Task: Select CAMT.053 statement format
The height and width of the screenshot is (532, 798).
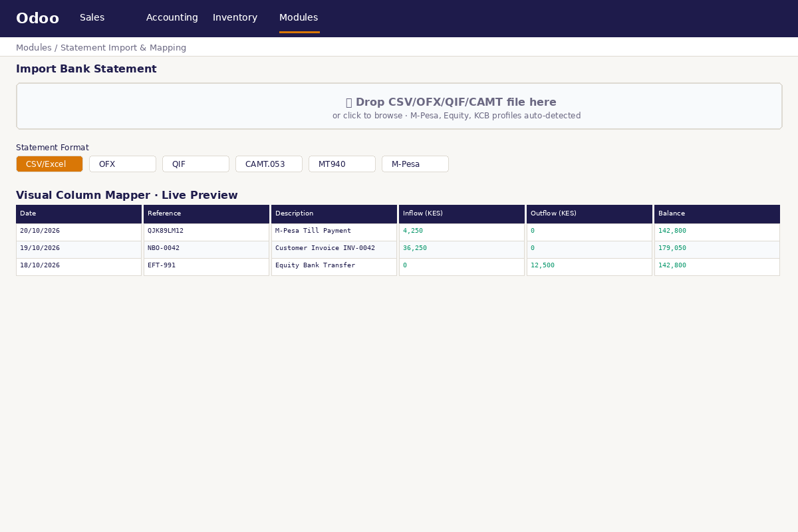Action: click(269, 164)
